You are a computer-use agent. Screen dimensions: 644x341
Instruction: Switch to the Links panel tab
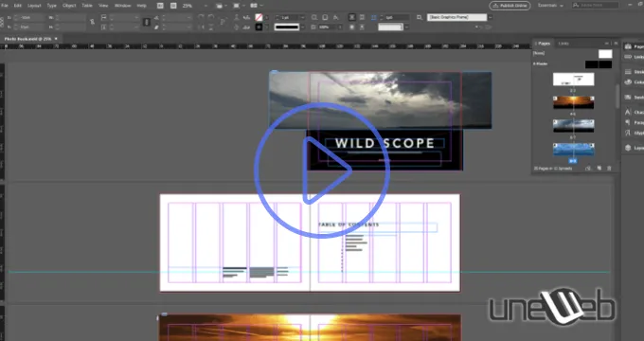563,44
